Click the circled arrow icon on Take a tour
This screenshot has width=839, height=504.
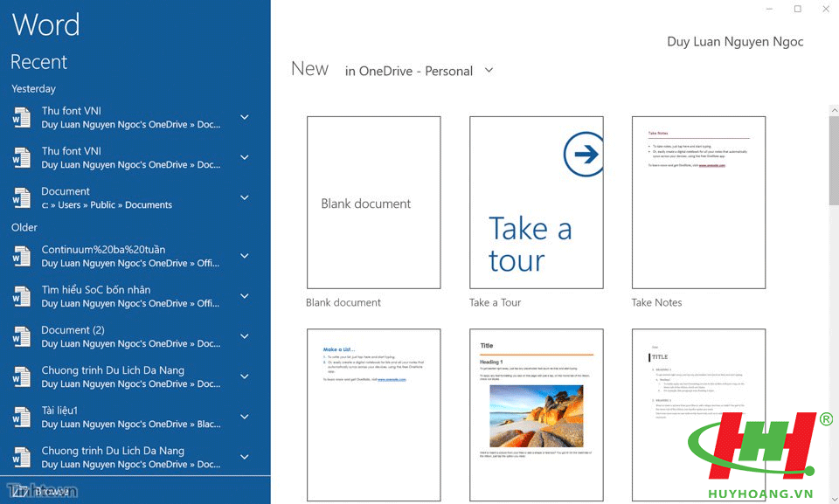tap(584, 154)
